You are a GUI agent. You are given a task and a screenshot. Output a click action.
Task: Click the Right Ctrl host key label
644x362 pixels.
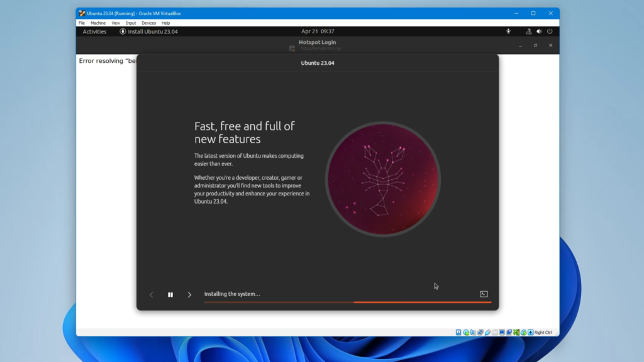point(543,332)
